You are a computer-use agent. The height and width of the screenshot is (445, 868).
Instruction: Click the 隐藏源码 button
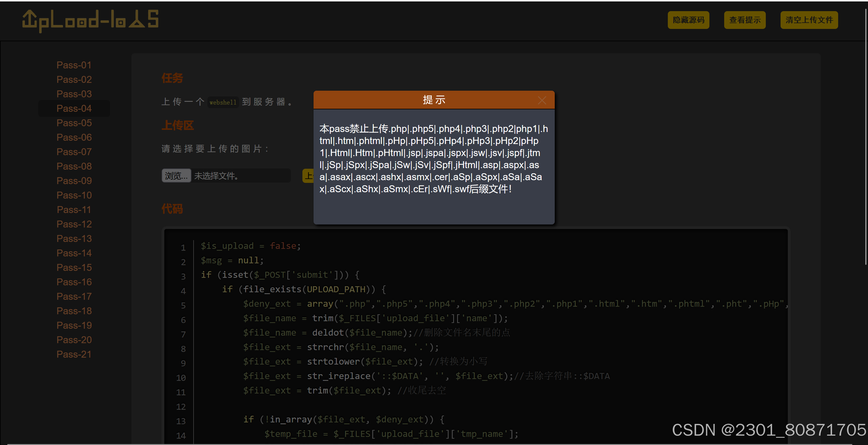688,20
